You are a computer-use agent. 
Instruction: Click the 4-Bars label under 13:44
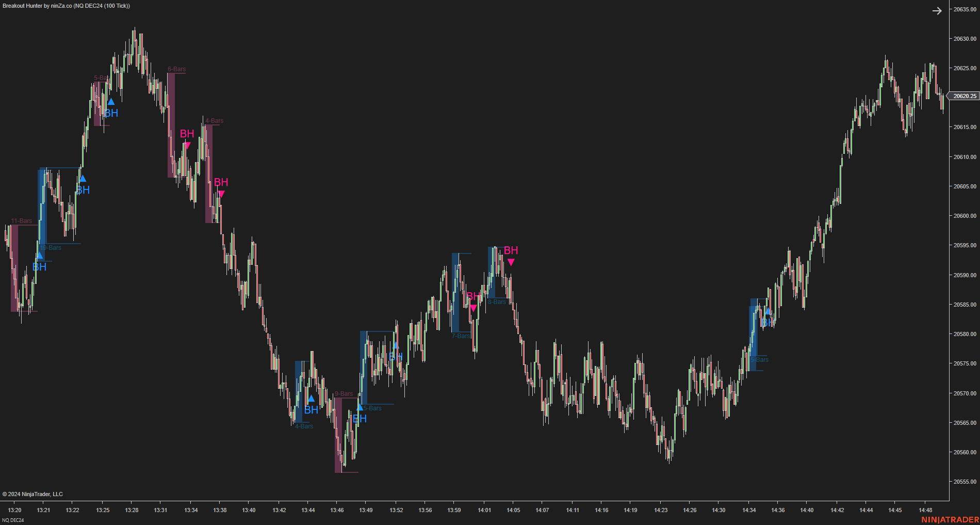(304, 426)
